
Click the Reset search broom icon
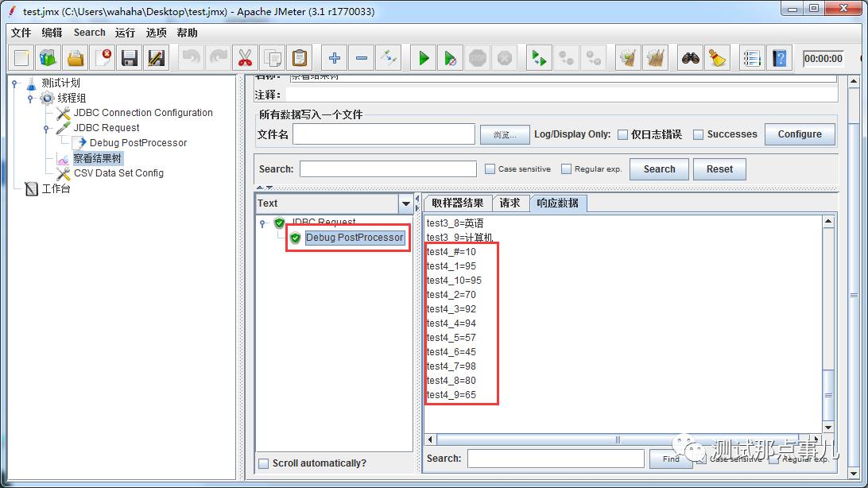tap(717, 57)
